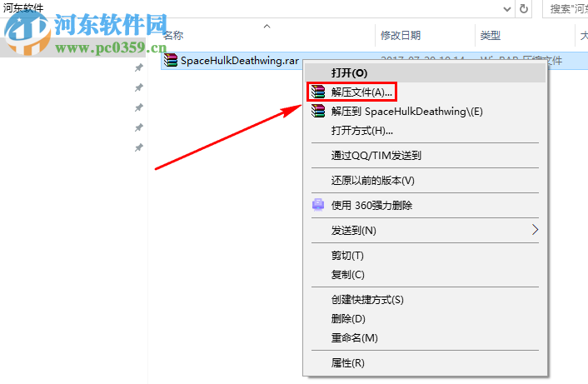This screenshot has height=384, width=588.
Task: Open the address bar history dropdown arrow
Action: [x=507, y=9]
